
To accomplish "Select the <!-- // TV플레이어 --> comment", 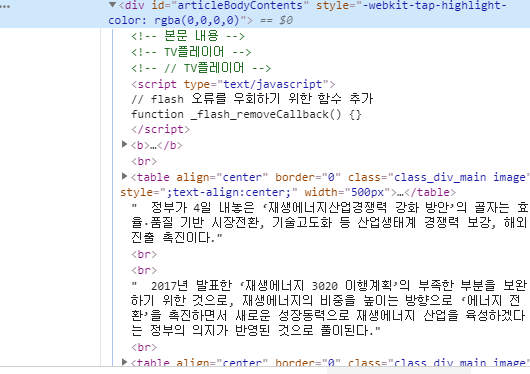I will [x=201, y=68].
